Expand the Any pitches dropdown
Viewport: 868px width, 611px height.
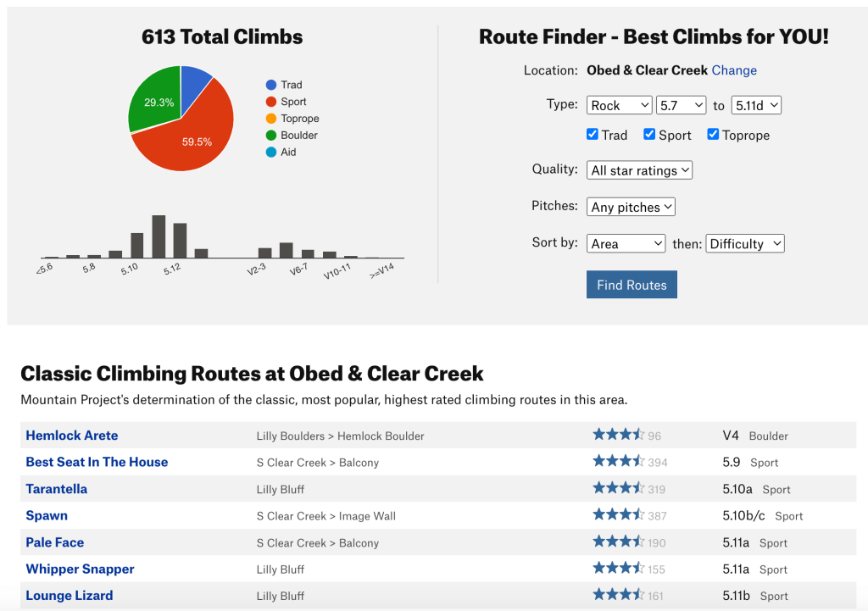click(x=631, y=207)
